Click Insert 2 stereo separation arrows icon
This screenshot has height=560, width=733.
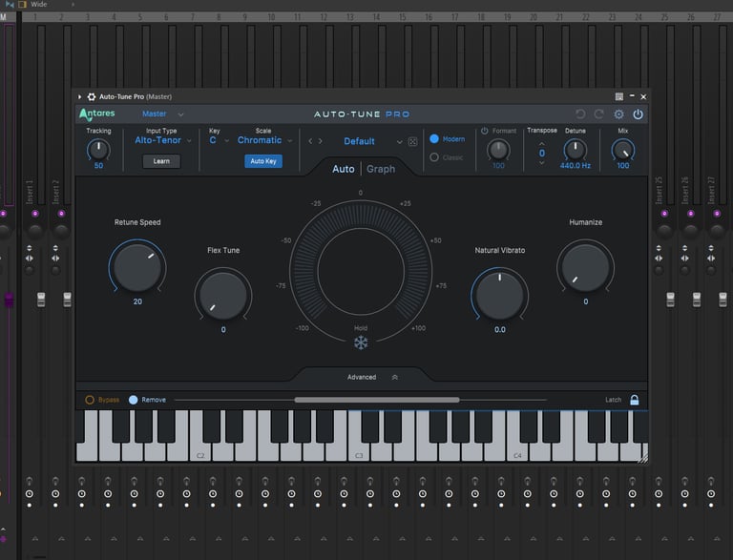(x=55, y=258)
